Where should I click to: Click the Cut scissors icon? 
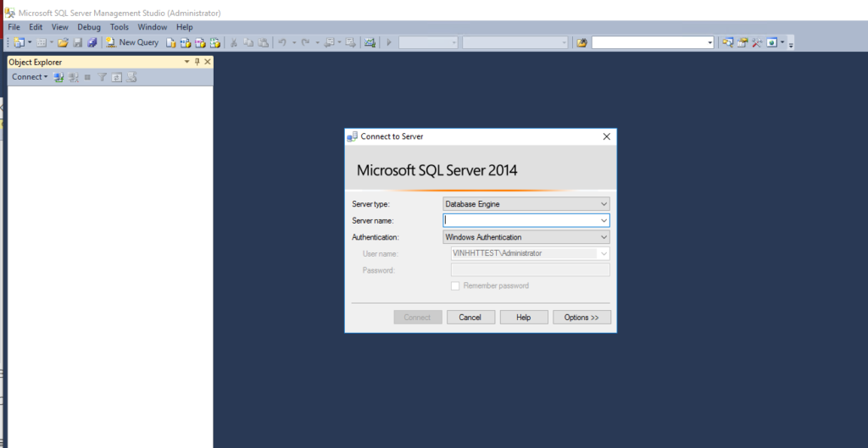tap(234, 42)
